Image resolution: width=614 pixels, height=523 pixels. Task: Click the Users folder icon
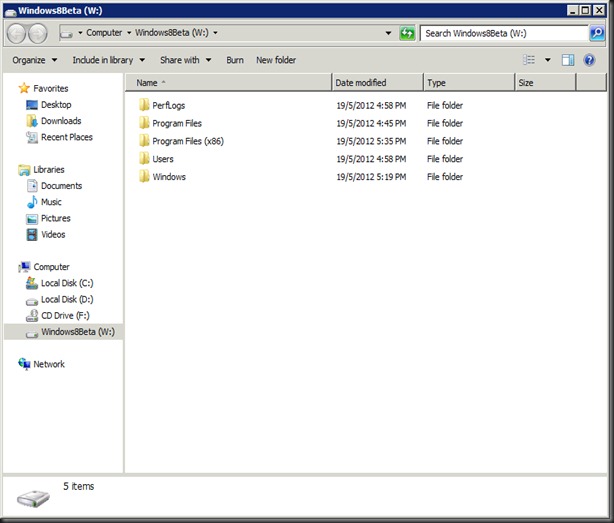pyautogui.click(x=144, y=159)
